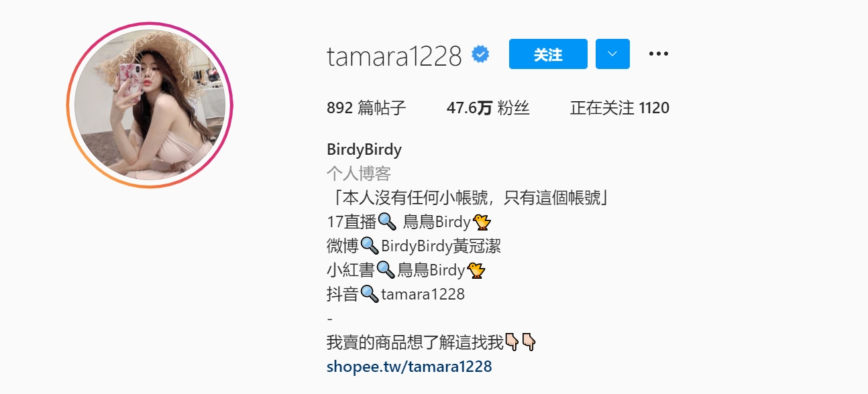
Task: Expand the suggested accounts dropdown arrow
Action: [612, 54]
